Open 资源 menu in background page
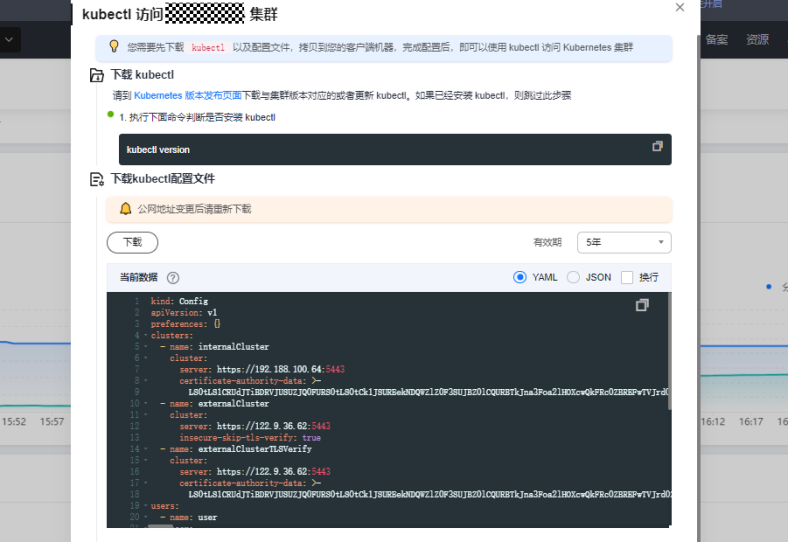788x542 pixels. click(x=757, y=40)
